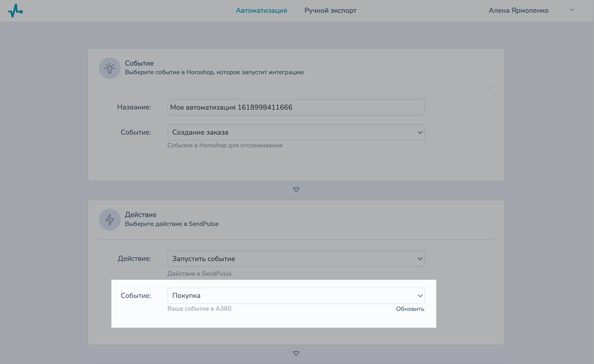594x364 pixels.
Task: Click arrow icon below Действие section
Action: coord(296,353)
